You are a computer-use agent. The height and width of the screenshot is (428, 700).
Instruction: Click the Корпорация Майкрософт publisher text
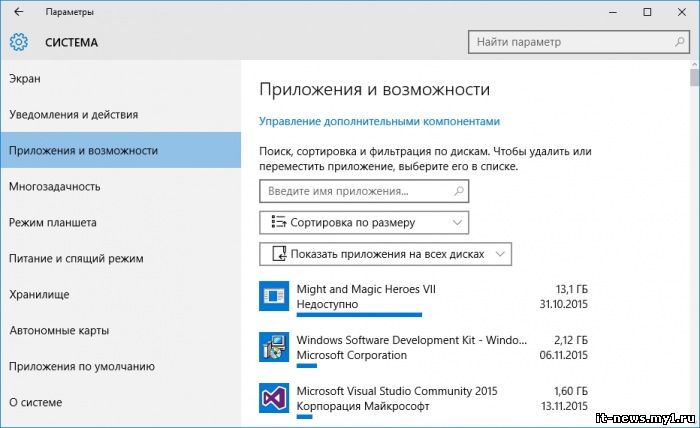pos(363,406)
